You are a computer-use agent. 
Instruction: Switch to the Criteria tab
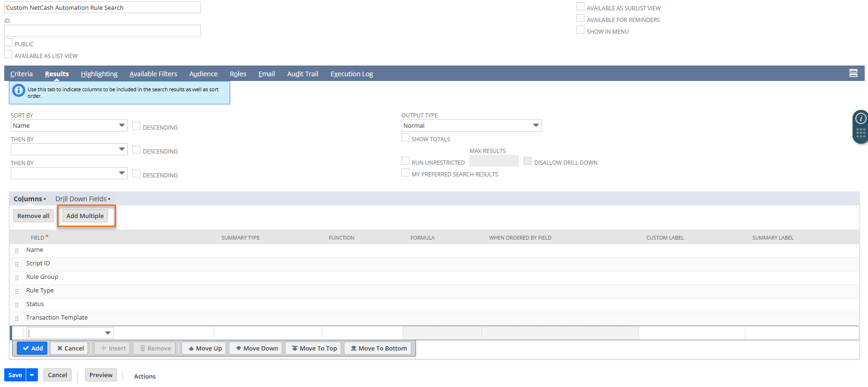(x=22, y=74)
